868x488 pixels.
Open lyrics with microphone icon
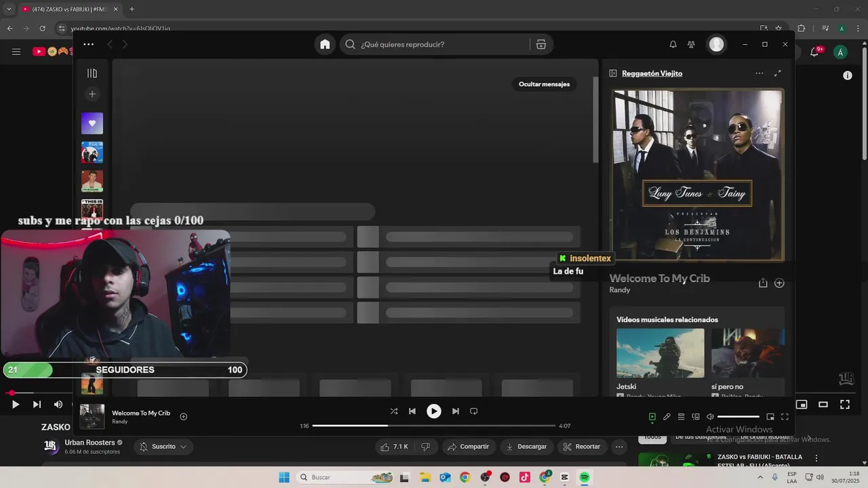[x=667, y=417]
